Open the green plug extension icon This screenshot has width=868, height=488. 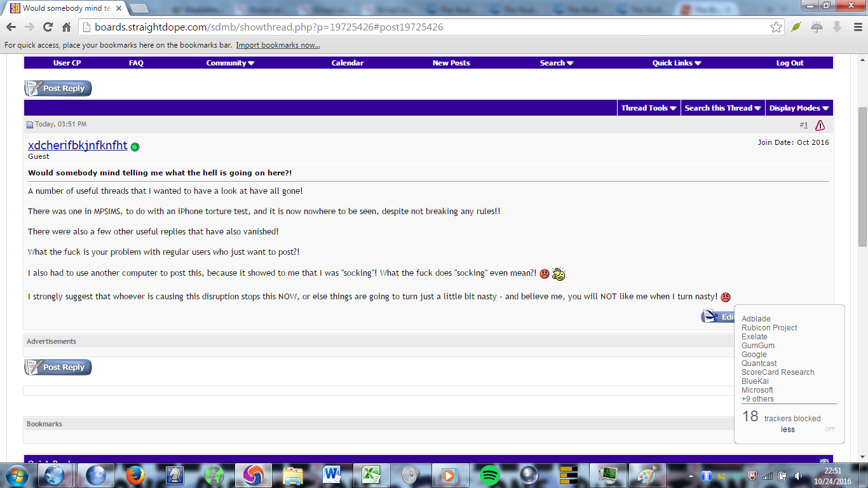pyautogui.click(x=796, y=27)
